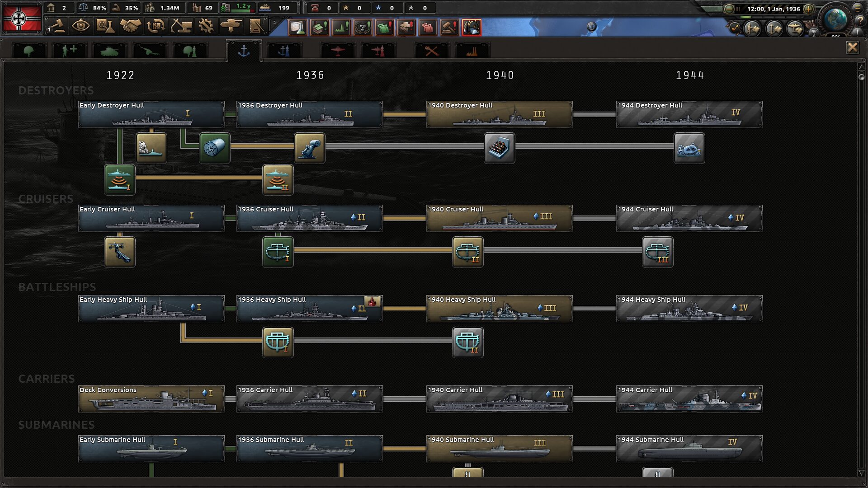
Task: Select the 1944 anti-submarine weapon technology icon
Action: click(x=689, y=148)
